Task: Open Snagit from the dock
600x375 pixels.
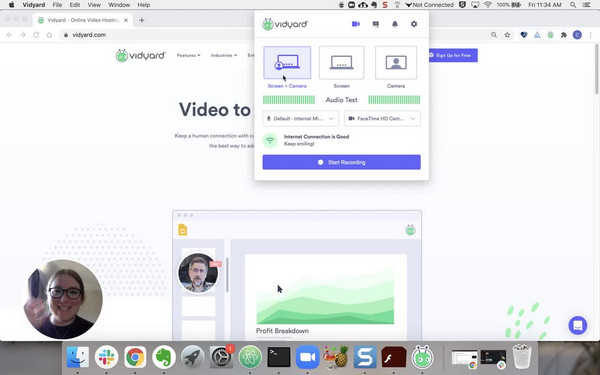Action: [x=365, y=357]
